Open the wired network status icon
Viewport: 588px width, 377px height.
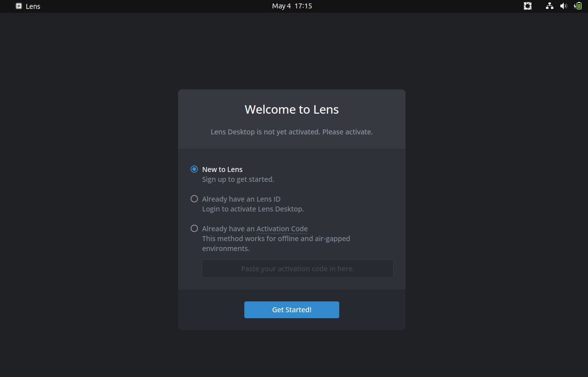pos(549,6)
